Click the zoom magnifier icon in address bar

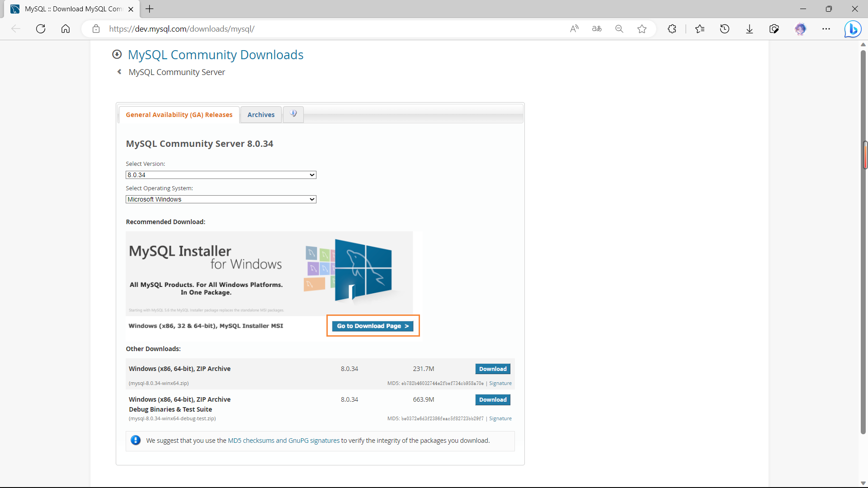[619, 29]
